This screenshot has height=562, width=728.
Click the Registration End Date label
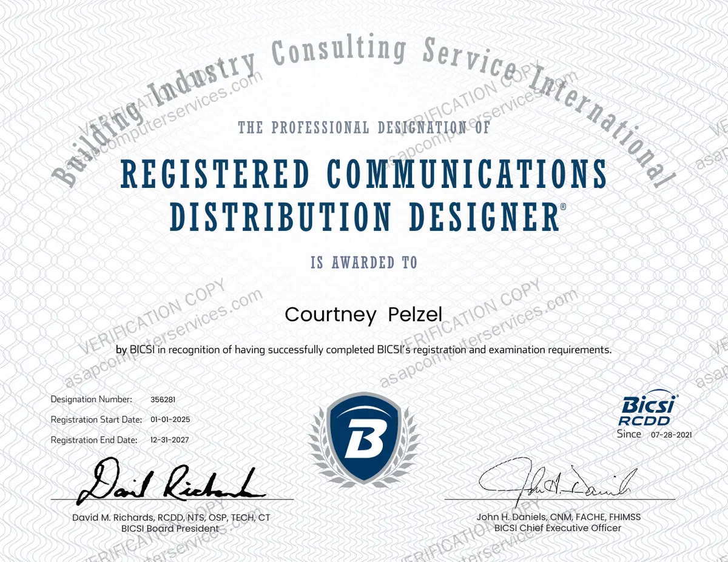(x=94, y=440)
